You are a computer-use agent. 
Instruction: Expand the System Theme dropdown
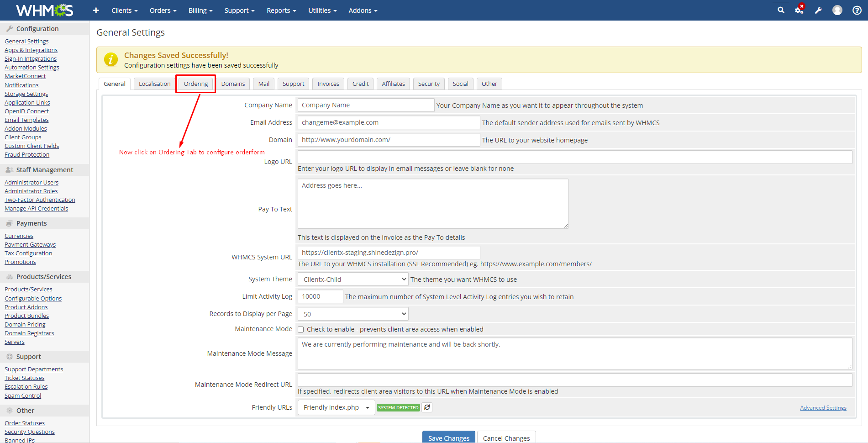pyautogui.click(x=352, y=280)
